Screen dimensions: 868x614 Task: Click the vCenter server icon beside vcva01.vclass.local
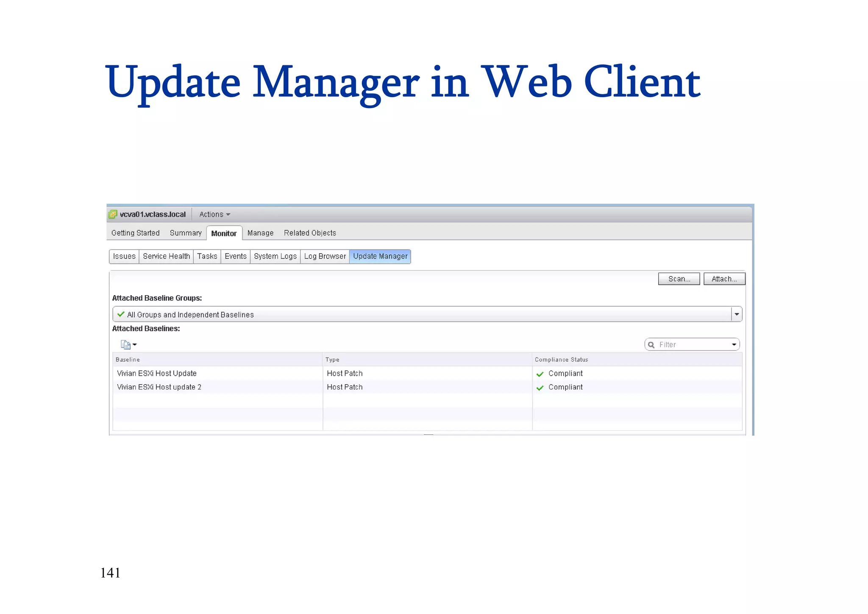tap(113, 215)
